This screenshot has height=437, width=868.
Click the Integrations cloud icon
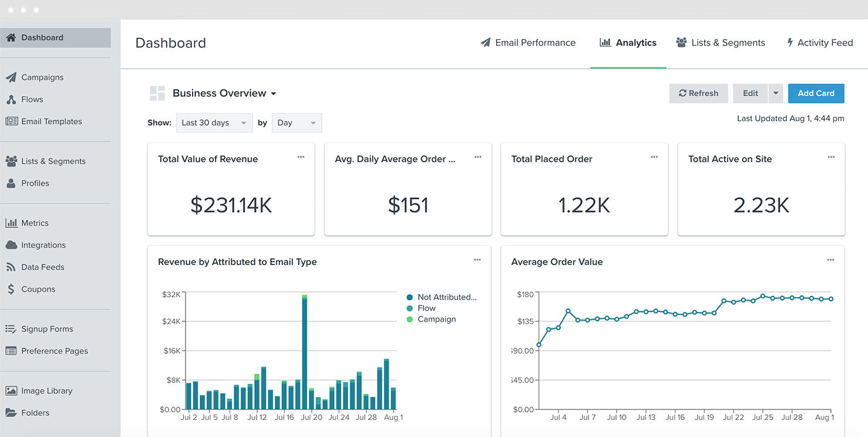click(11, 245)
